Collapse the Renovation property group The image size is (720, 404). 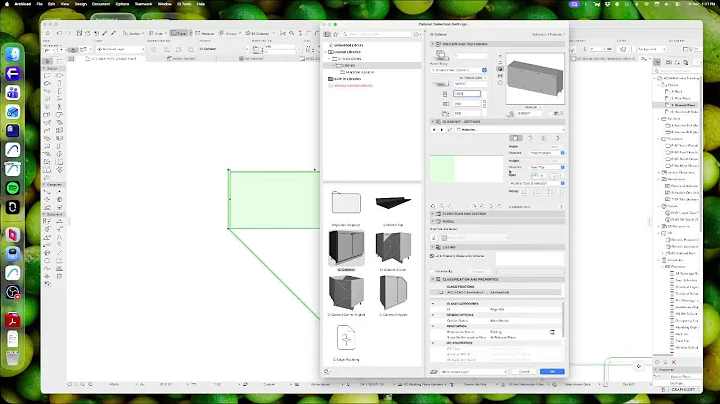[x=433, y=326]
